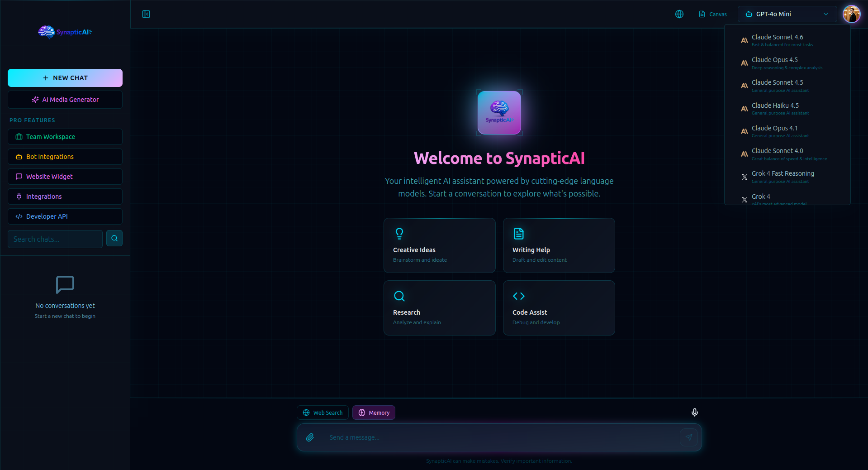Open the AI Media Generator
The height and width of the screenshot is (470, 868).
coord(65,100)
